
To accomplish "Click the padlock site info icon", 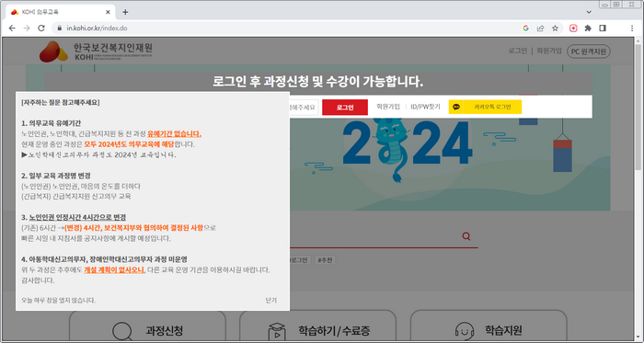I will [59, 29].
